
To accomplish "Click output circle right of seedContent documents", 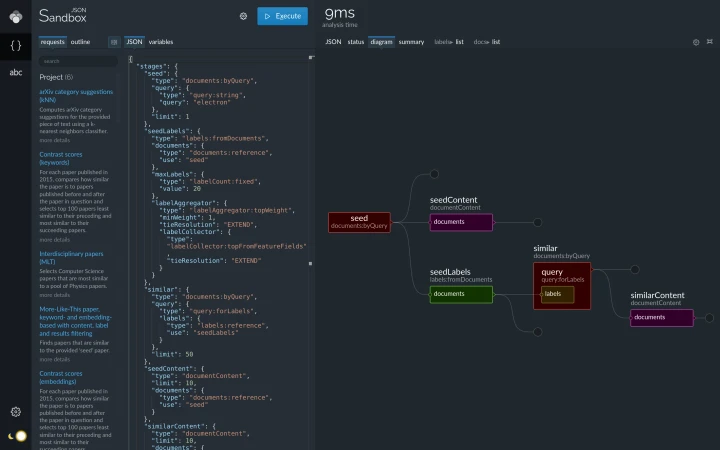I will [537, 222].
